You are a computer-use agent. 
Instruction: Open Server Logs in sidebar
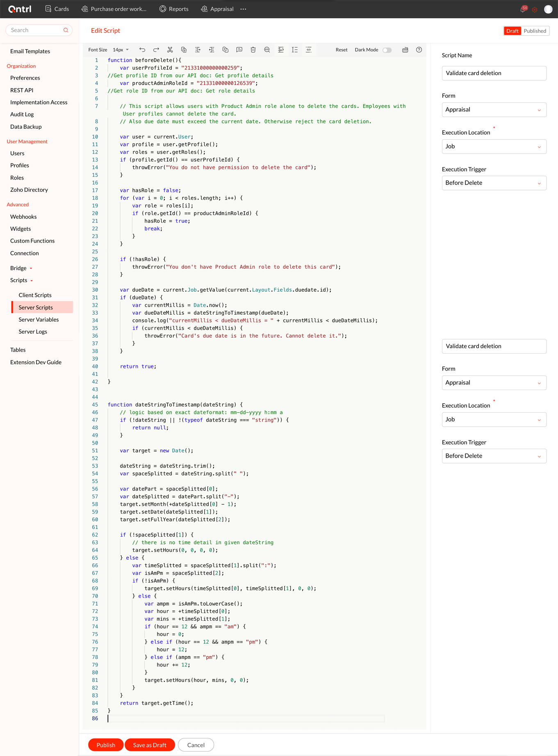click(x=33, y=331)
